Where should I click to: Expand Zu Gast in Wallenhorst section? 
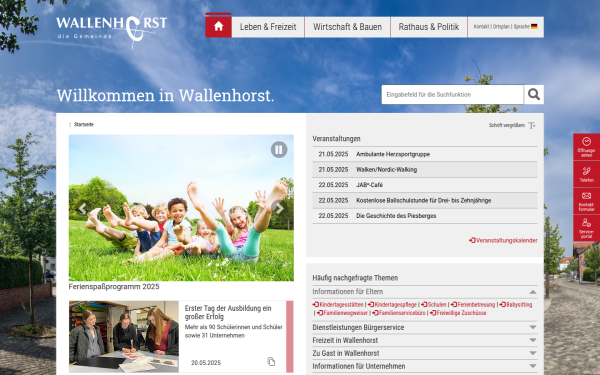[x=425, y=353]
